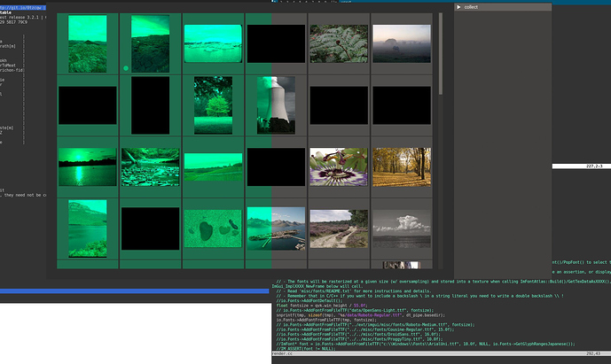Select the green stones-in-sand thumbnail

[x=213, y=228]
